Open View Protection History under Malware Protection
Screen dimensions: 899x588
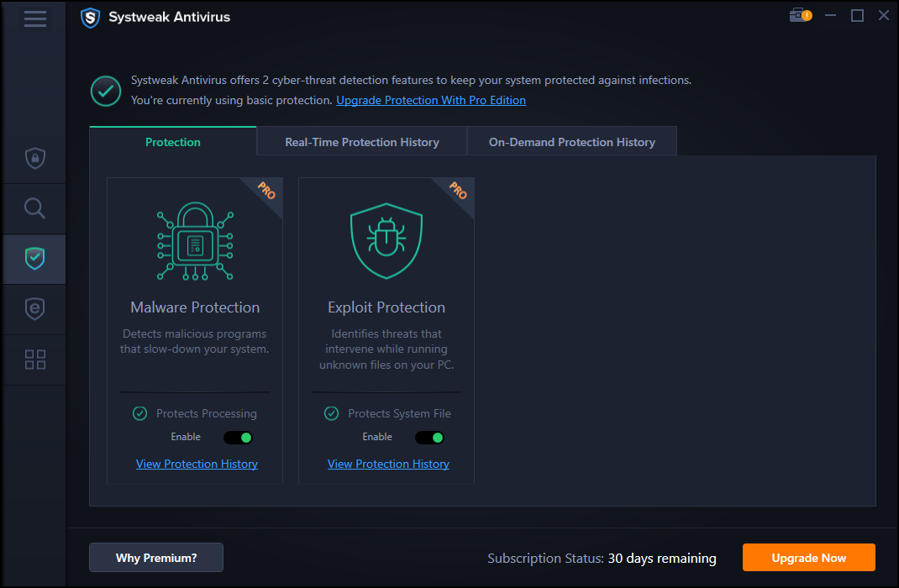[197, 464]
